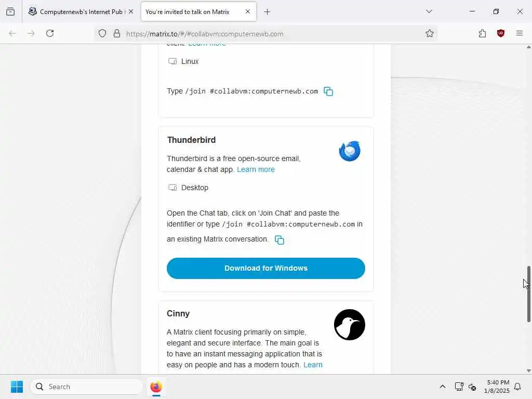Image resolution: width=532 pixels, height=399 pixels.
Task: Open a new browser tab
Action: pos(268,12)
